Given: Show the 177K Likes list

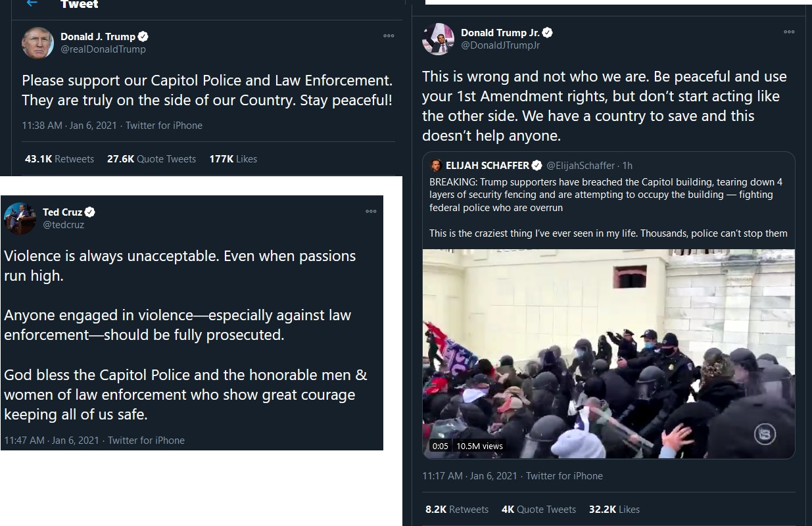Looking at the screenshot, I should click(233, 159).
